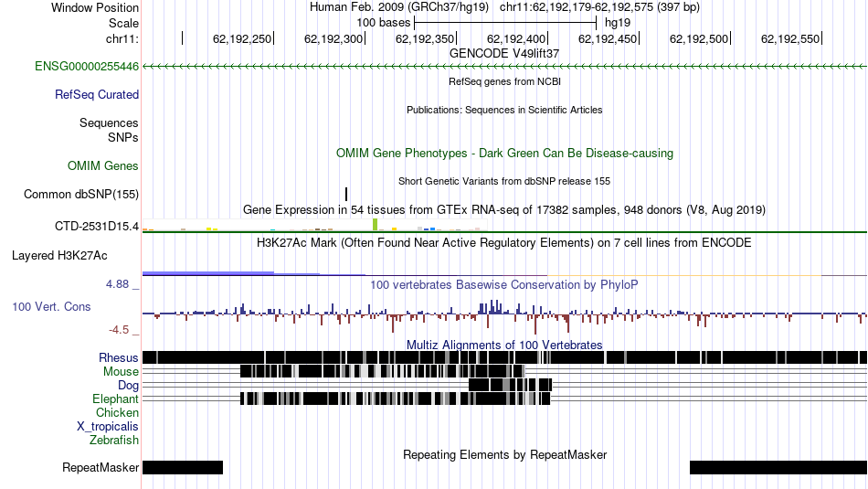868x489 pixels.
Task: Select the 100 Vert. Cons label
Action: tap(51, 307)
